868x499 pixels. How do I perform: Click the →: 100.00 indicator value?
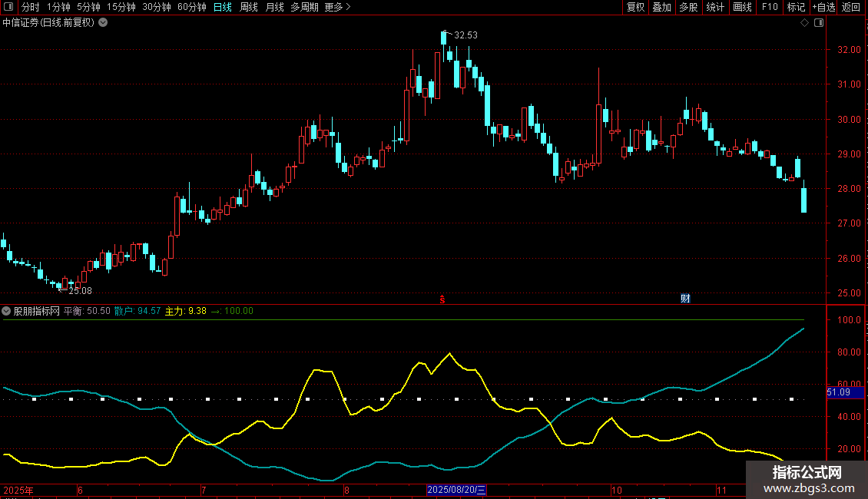[232, 311]
